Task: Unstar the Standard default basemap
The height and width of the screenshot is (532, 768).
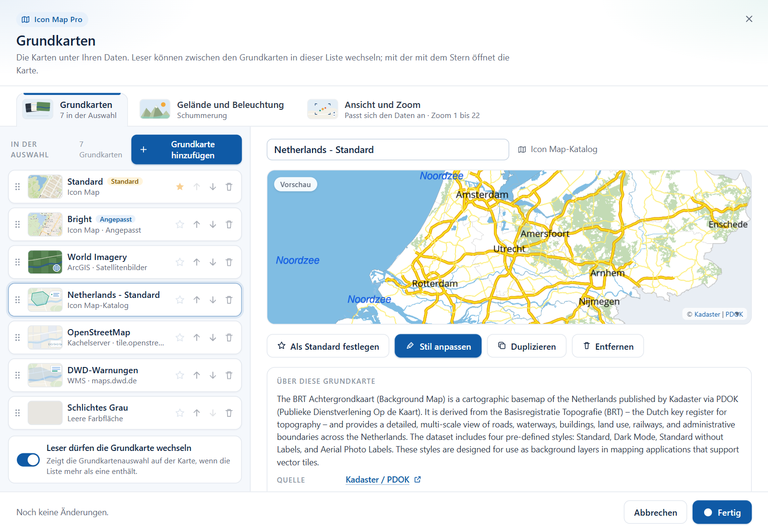Action: click(180, 187)
